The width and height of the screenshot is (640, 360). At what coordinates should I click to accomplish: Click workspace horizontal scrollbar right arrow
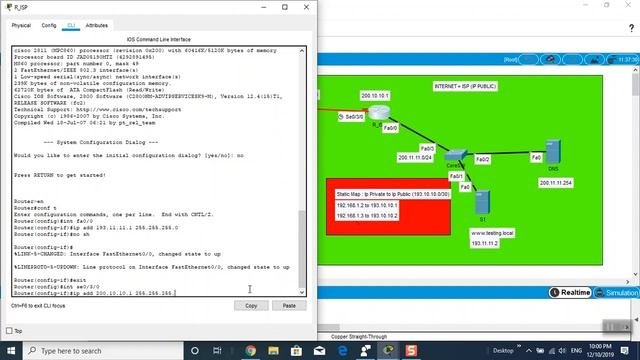628,282
